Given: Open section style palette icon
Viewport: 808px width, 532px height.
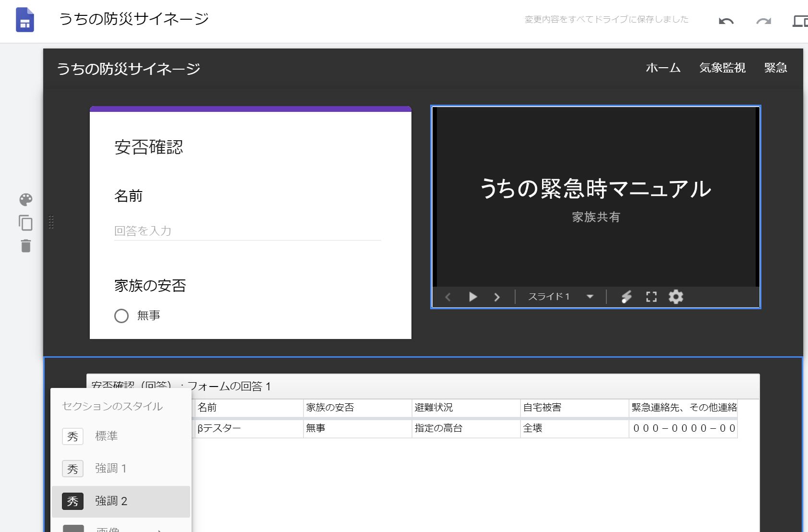Looking at the screenshot, I should click(x=26, y=199).
